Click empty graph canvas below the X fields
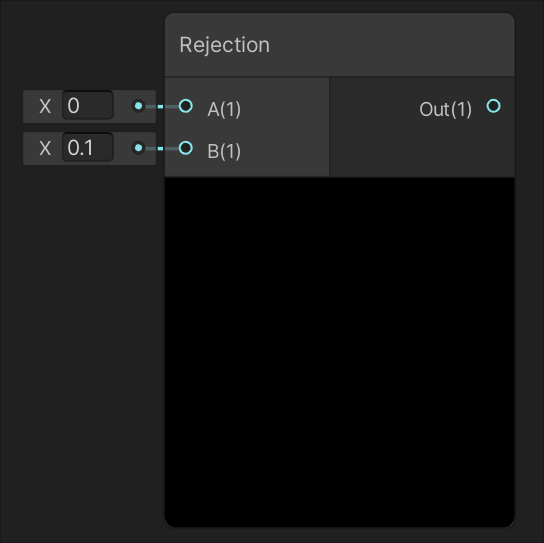The image size is (544, 543). point(82,347)
